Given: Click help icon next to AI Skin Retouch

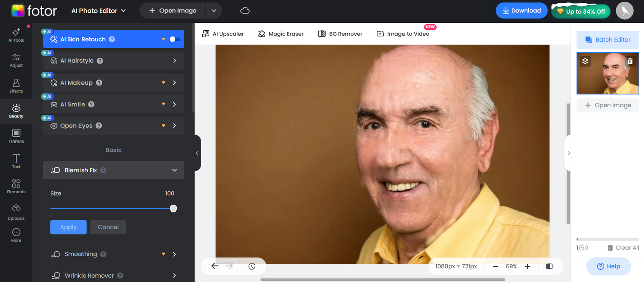Looking at the screenshot, I should [x=112, y=39].
